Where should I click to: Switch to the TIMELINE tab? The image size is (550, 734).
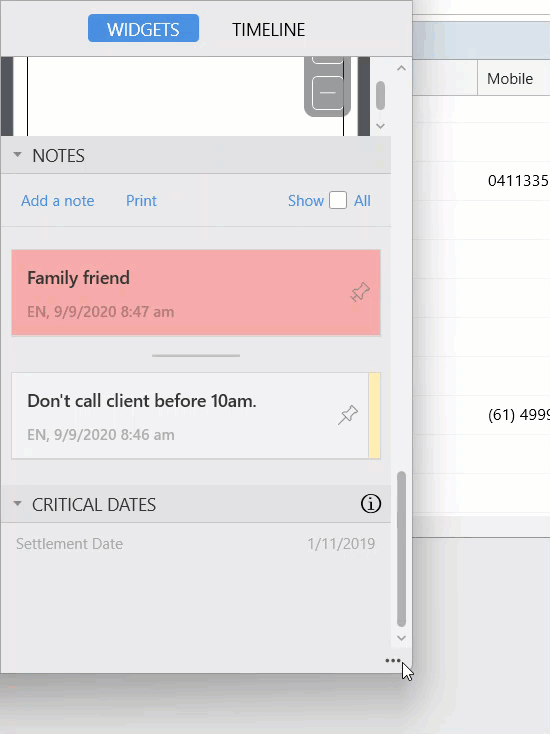pyautogui.click(x=269, y=29)
